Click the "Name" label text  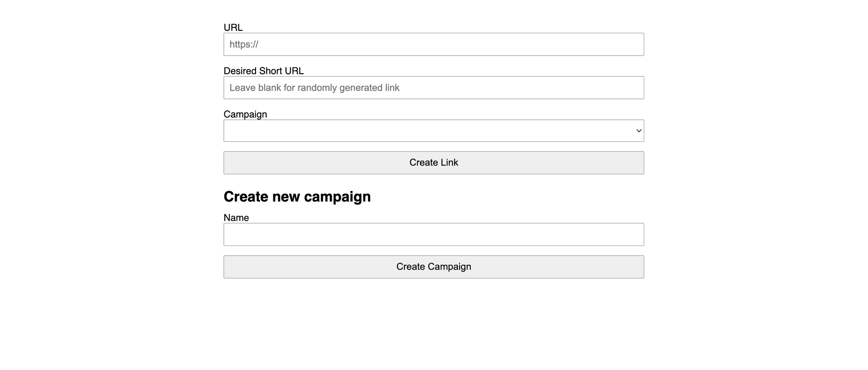click(x=236, y=218)
